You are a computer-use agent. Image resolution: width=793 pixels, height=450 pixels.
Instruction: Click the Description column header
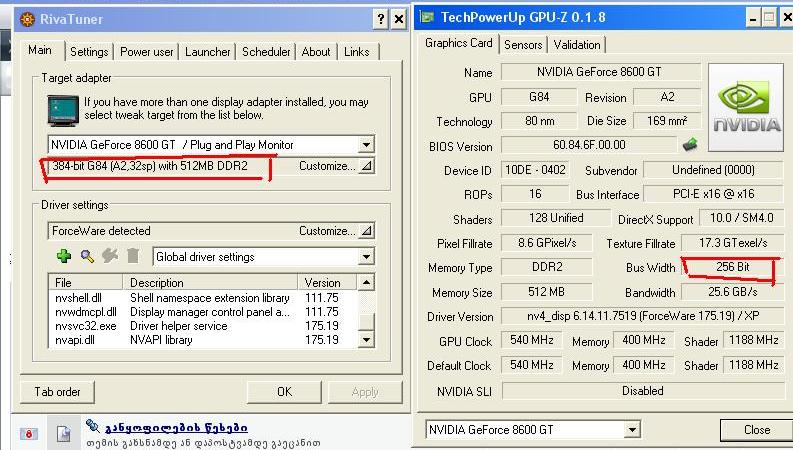tap(210, 282)
